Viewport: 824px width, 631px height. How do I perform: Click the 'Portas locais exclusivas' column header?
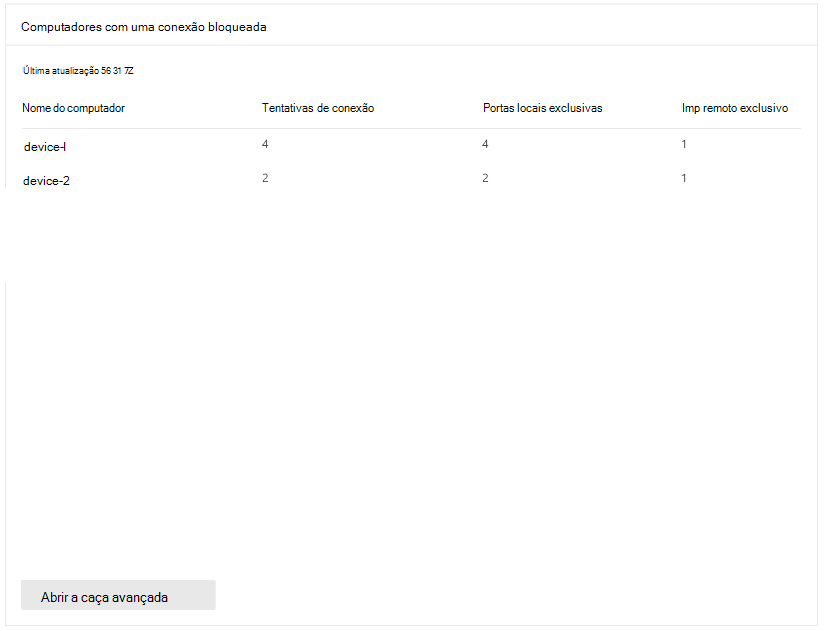tap(543, 108)
